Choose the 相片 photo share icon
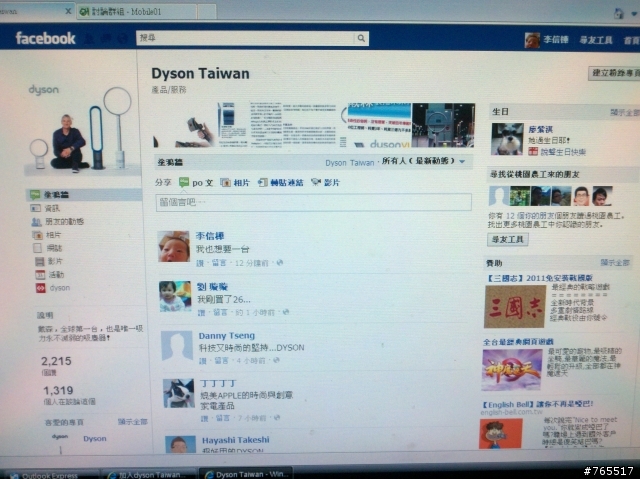Screen dimensions: 640x479 225,182
